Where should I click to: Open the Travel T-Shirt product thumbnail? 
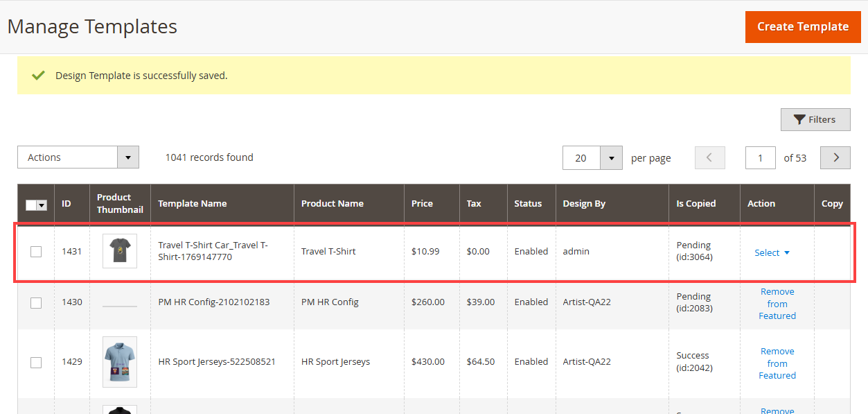point(120,251)
